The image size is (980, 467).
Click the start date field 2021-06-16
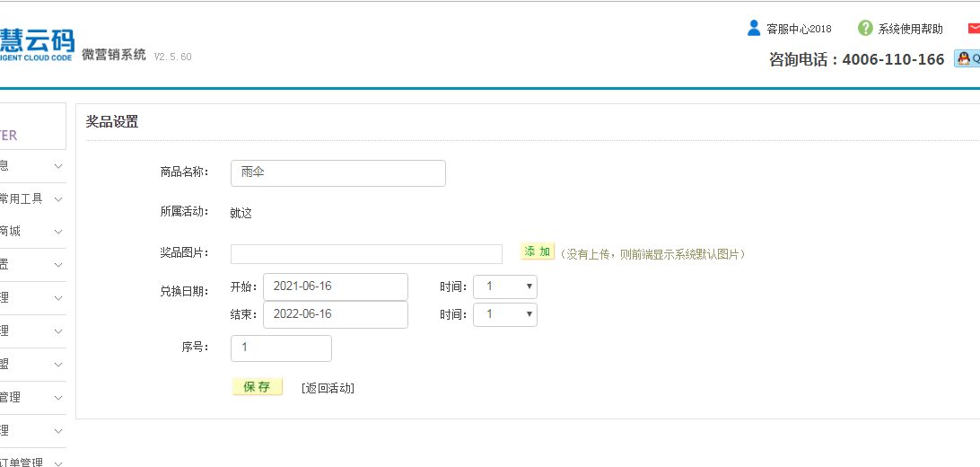pyautogui.click(x=335, y=286)
